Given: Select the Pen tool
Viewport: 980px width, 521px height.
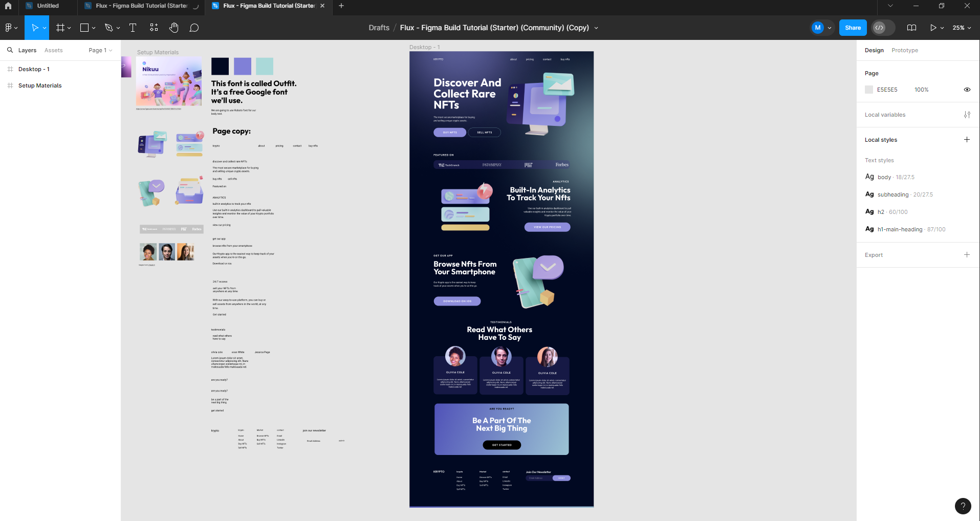Looking at the screenshot, I should 108,28.
